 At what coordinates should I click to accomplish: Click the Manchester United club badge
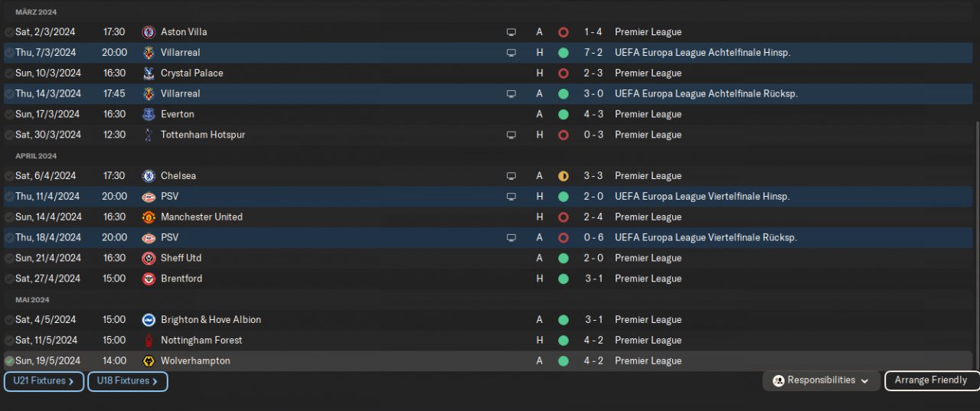(x=149, y=217)
